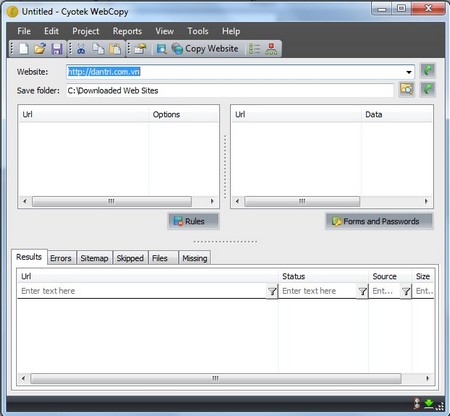Switch to the Sitemap tab
Viewport: 450px width, 416px height.
point(94,258)
